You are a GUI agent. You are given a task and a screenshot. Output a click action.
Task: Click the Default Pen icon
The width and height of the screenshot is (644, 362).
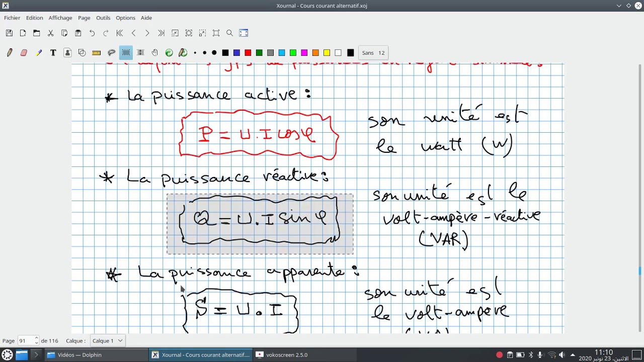pos(183,53)
